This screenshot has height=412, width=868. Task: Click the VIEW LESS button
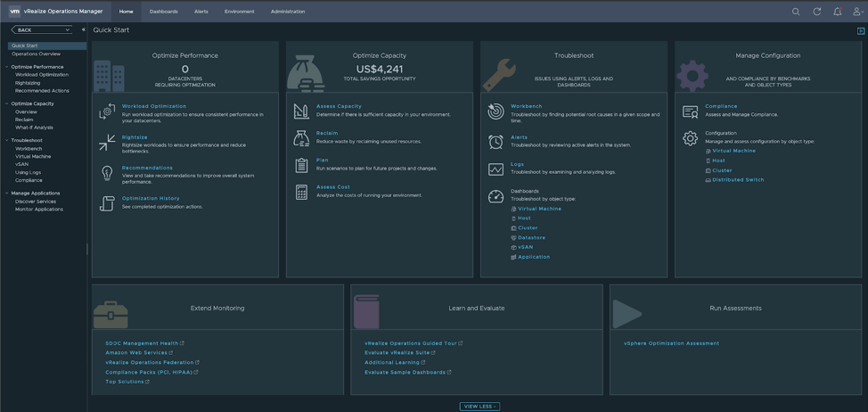[479, 407]
